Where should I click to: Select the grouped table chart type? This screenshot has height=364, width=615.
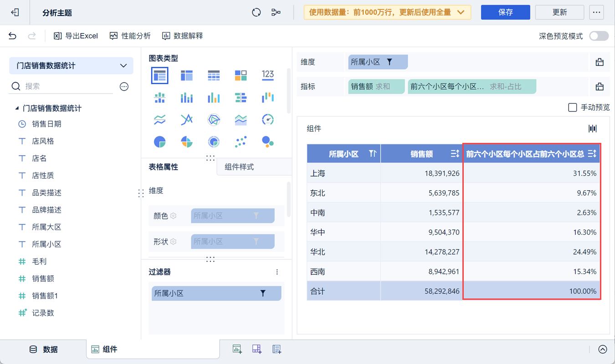[160, 76]
